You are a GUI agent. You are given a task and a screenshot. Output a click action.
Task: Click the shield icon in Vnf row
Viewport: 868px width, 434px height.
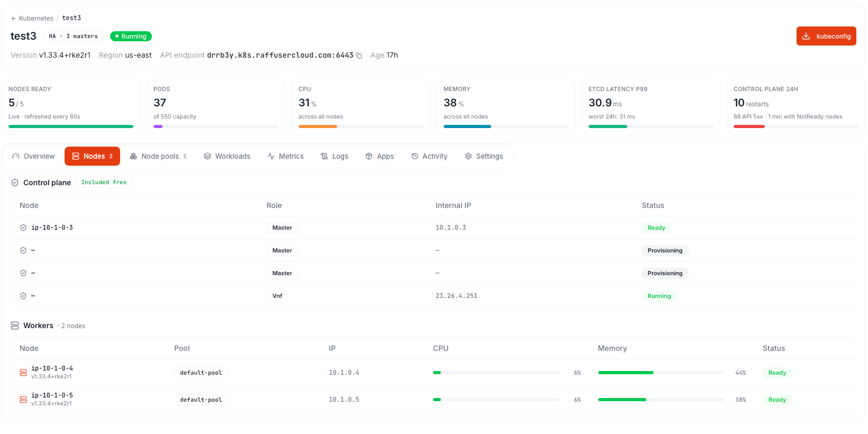coord(23,296)
